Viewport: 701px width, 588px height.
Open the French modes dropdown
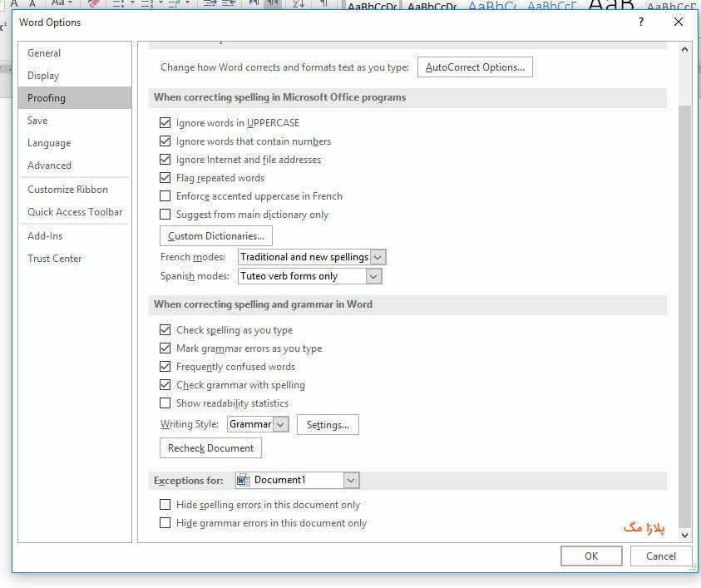click(x=378, y=257)
